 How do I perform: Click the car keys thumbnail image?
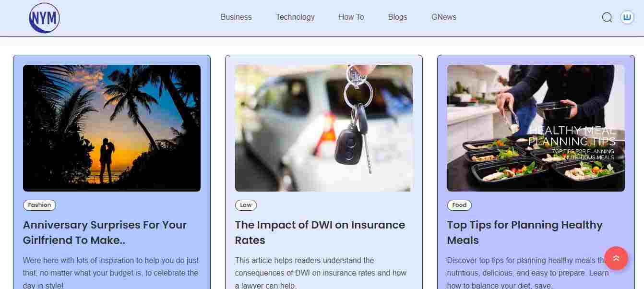pos(324,128)
